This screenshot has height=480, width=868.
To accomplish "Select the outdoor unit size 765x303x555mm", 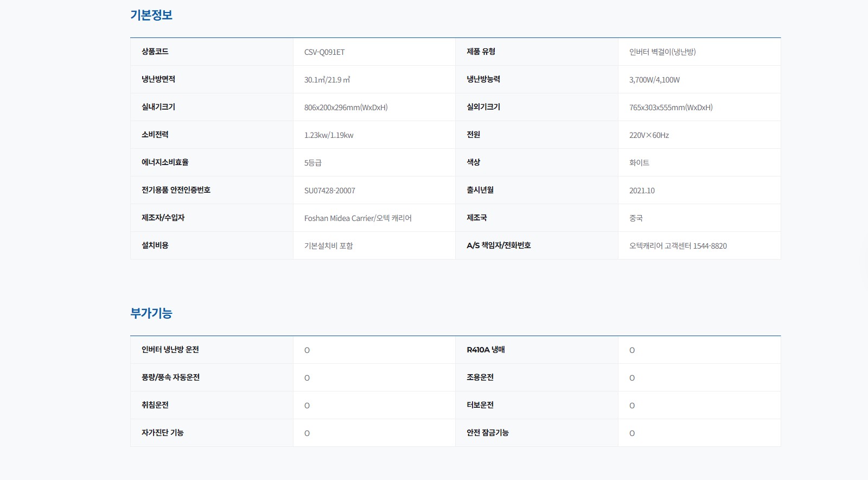I will click(671, 108).
